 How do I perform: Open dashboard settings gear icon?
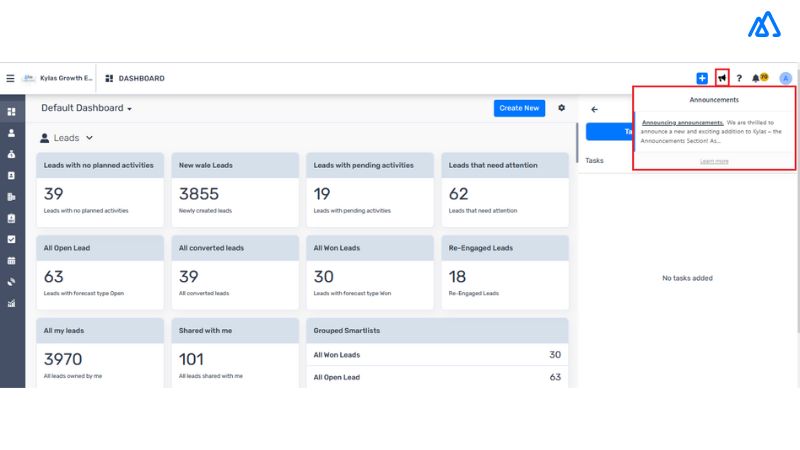coord(561,108)
